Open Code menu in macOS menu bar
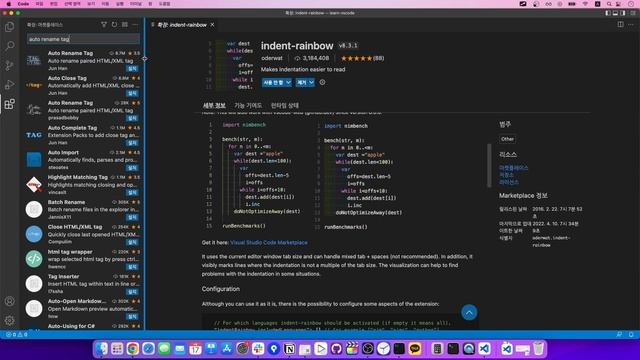 (x=23, y=4)
